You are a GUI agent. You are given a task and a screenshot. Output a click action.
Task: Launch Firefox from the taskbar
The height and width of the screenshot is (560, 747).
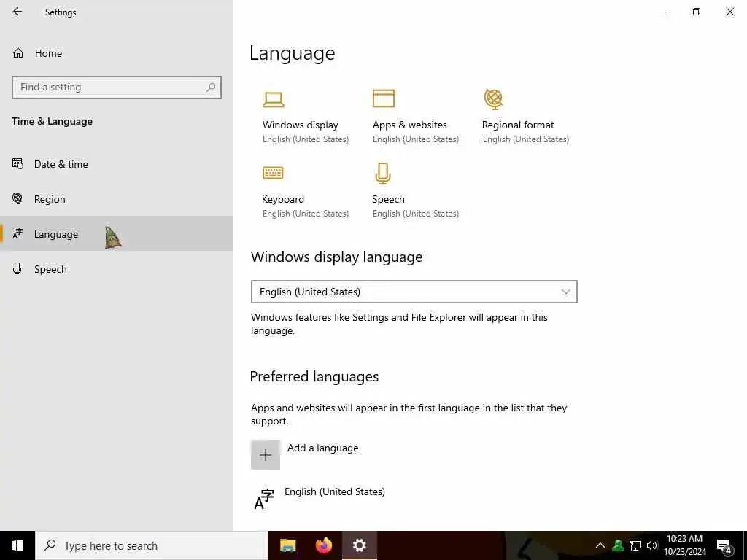(x=324, y=545)
